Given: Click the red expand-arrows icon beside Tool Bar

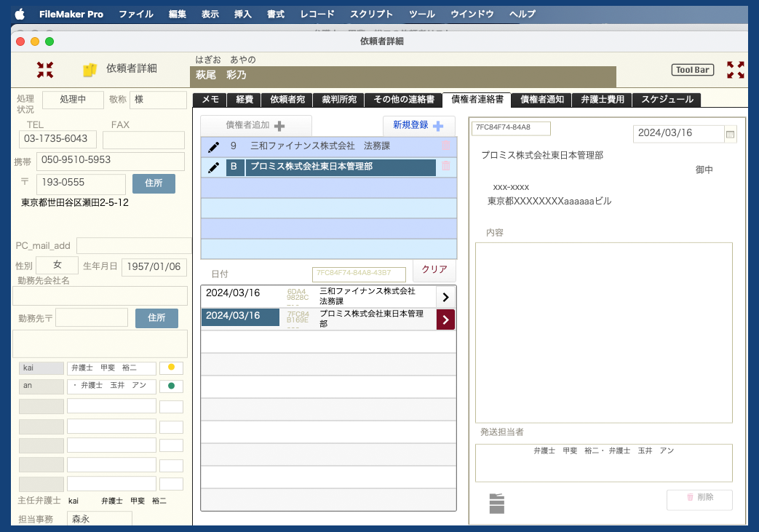Looking at the screenshot, I should tap(736, 70).
